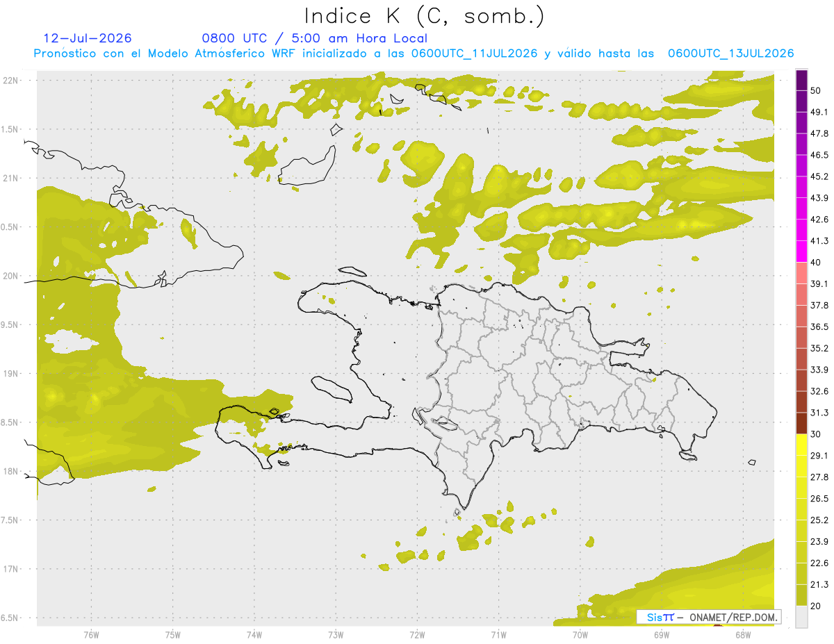Click latitude axis label '22N'
Screen dimensions: 834x644
(x=11, y=80)
